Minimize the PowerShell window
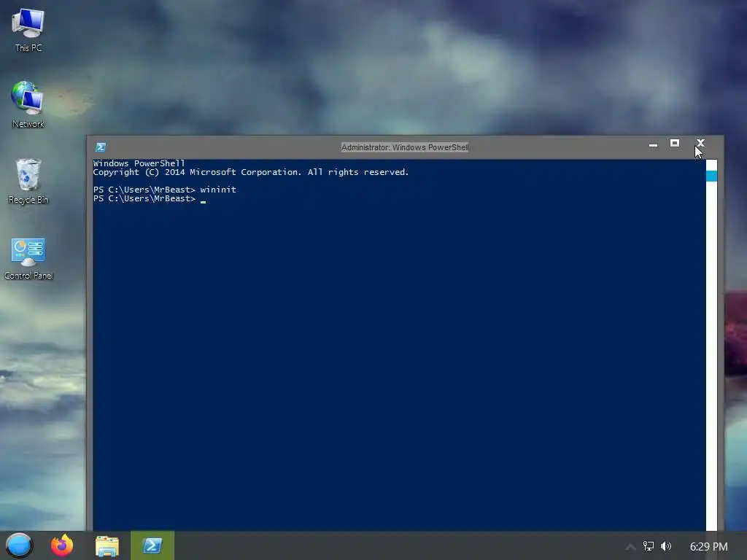Screen dimensions: 747x560 pyautogui.click(x=653, y=144)
